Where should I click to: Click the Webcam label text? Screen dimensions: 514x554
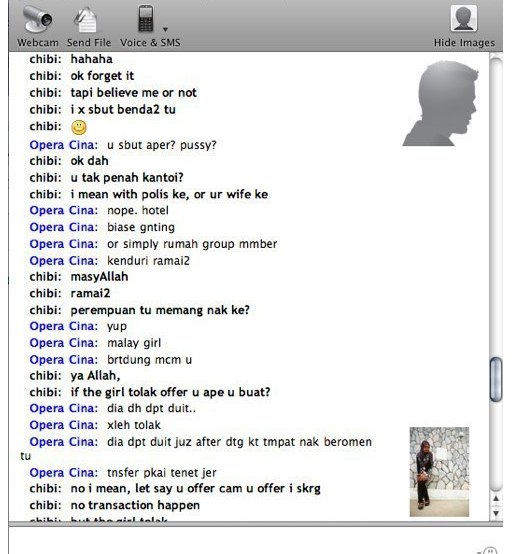tap(38, 43)
